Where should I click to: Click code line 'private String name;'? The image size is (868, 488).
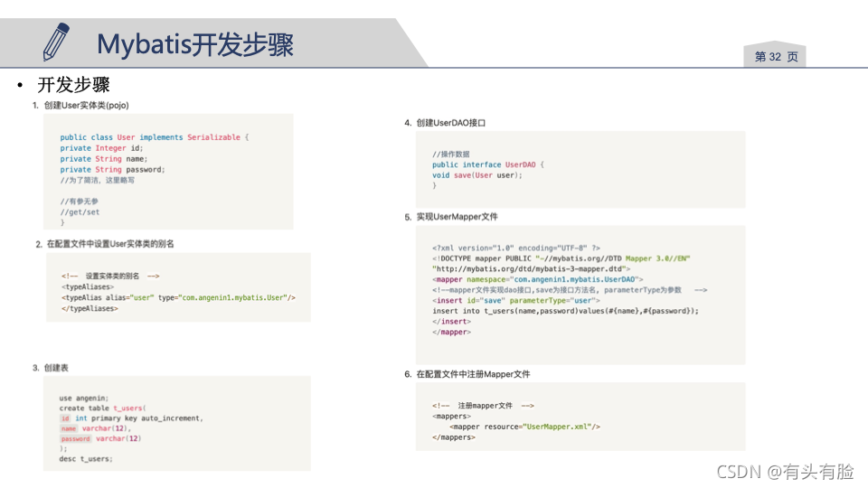point(103,159)
